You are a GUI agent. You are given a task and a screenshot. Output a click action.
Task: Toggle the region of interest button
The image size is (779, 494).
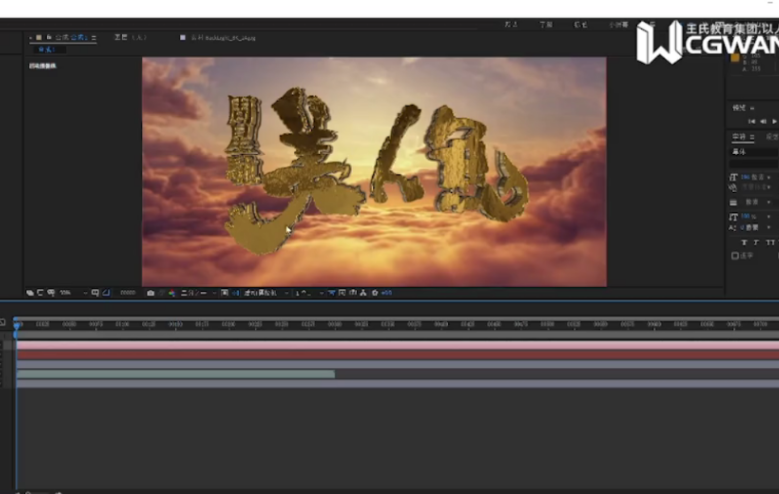point(225,293)
